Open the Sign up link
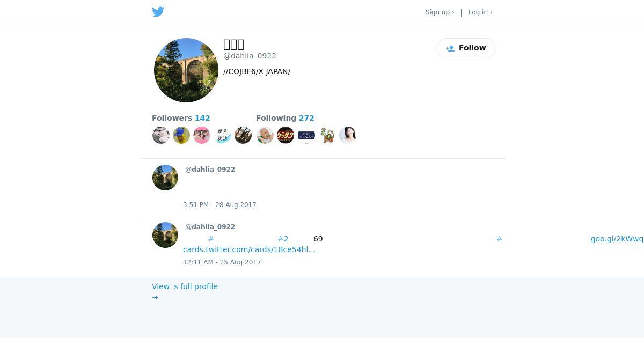 pos(440,12)
